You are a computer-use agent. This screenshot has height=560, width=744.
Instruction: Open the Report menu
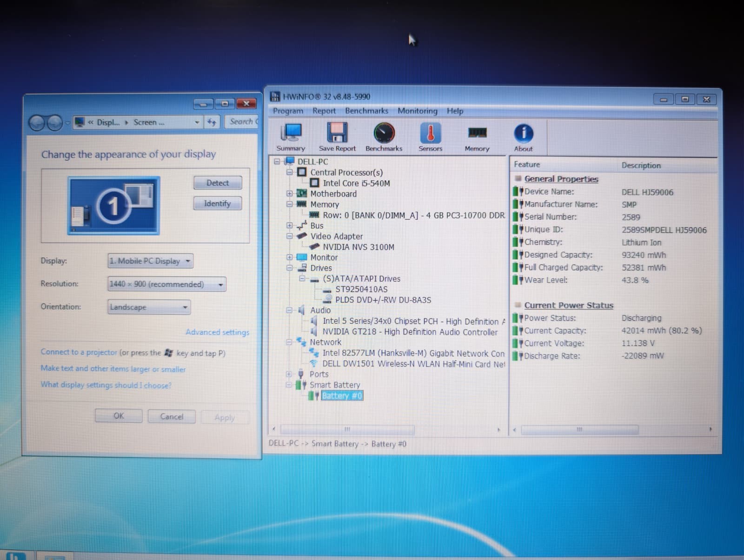[324, 111]
